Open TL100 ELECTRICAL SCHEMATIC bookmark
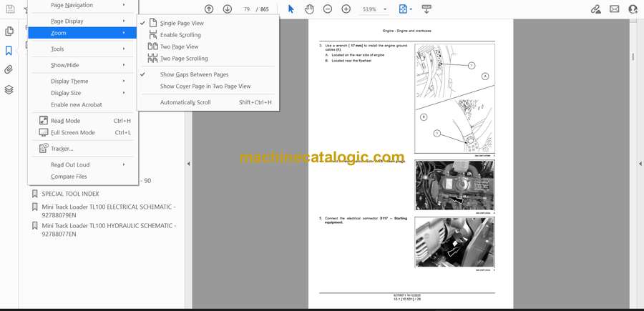 tap(109, 211)
